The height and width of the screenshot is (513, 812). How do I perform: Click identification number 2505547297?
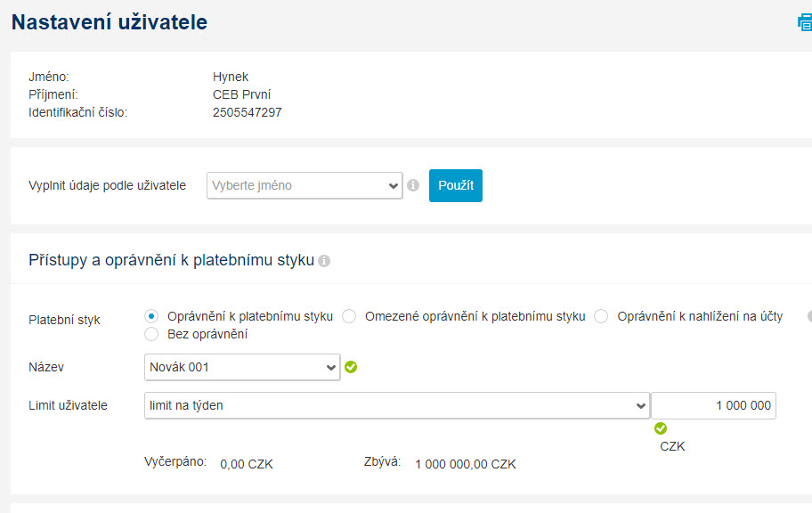[247, 112]
